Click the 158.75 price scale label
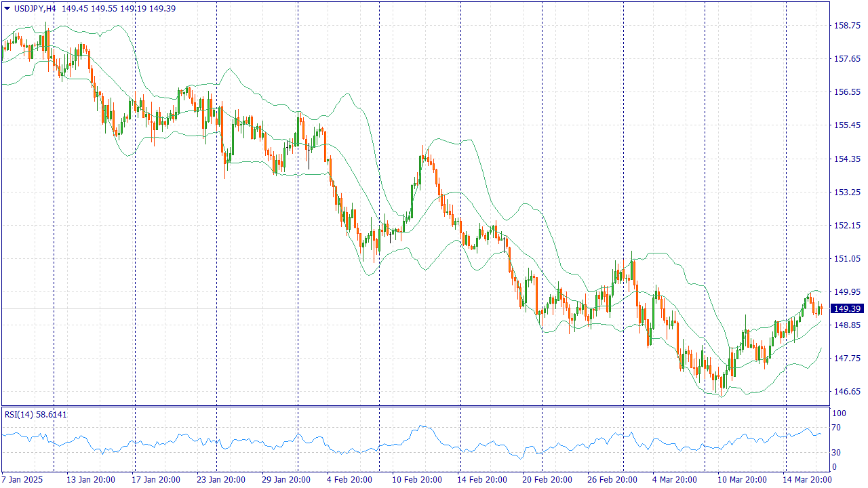This screenshot has height=488, width=868. (x=846, y=26)
